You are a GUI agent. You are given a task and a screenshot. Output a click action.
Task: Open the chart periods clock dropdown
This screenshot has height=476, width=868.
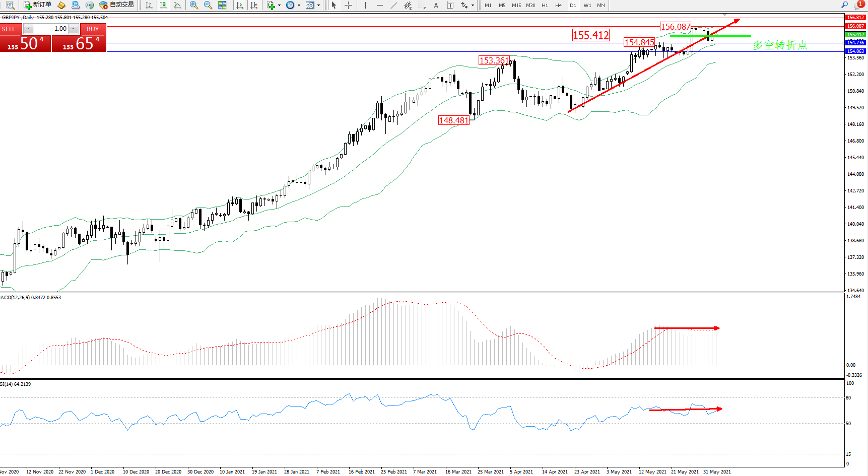[299, 5]
